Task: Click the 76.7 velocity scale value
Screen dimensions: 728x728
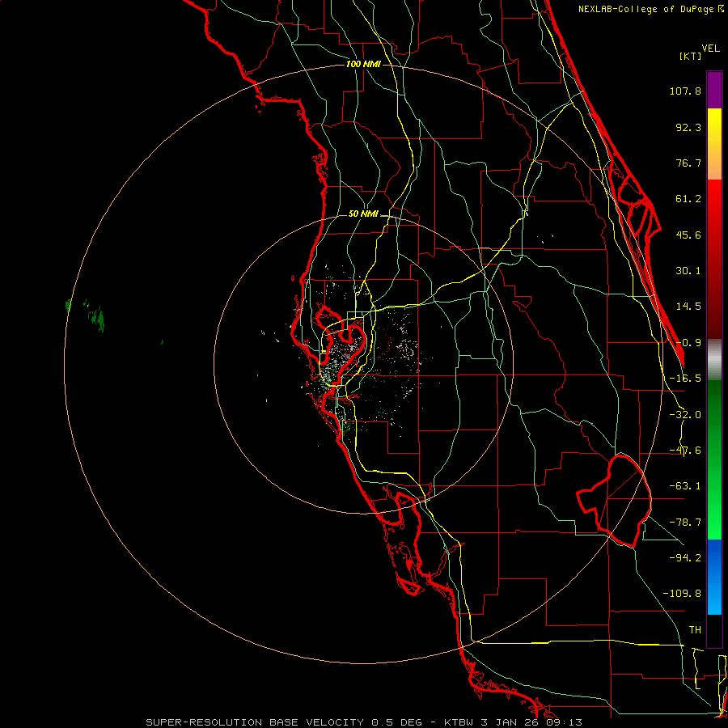Action: 688,163
